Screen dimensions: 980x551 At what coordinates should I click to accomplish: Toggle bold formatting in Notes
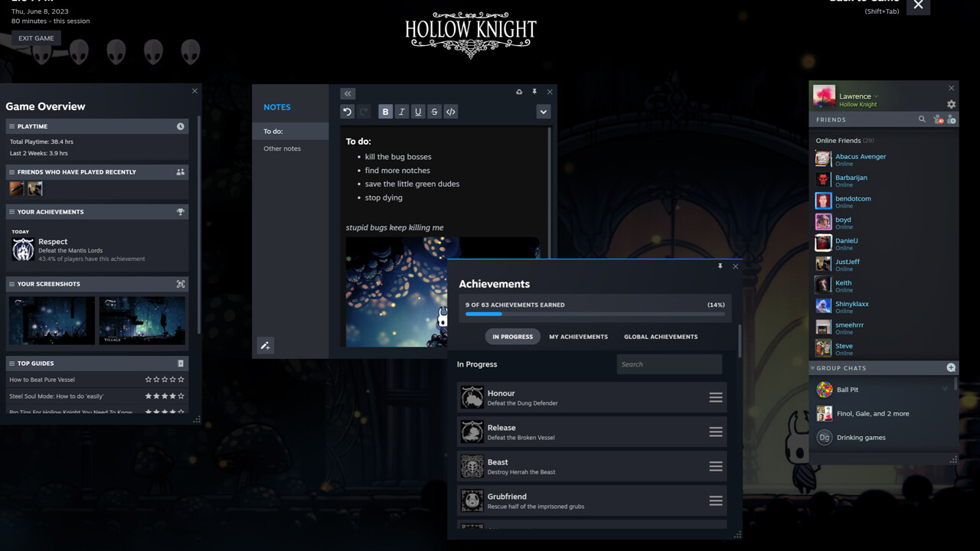pyautogui.click(x=385, y=112)
